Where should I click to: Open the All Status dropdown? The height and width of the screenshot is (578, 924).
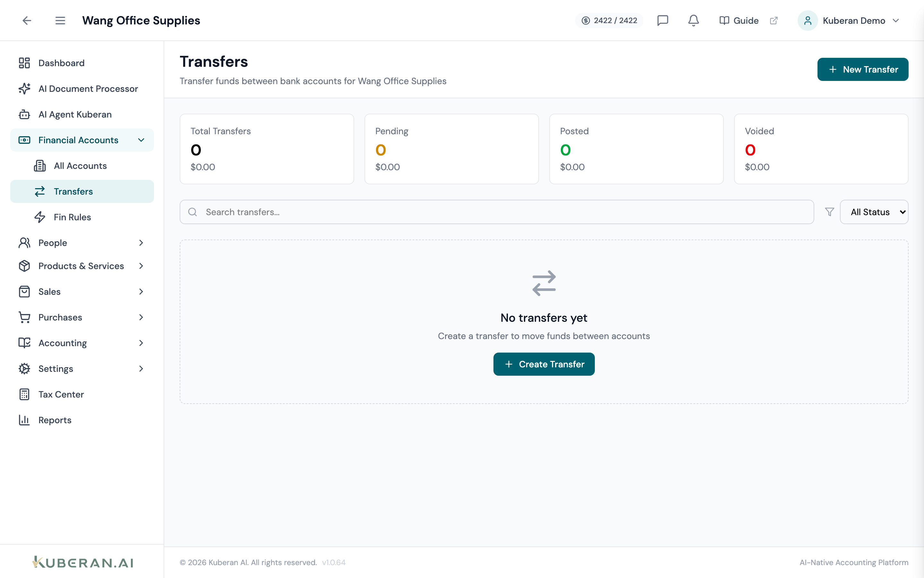tap(874, 212)
